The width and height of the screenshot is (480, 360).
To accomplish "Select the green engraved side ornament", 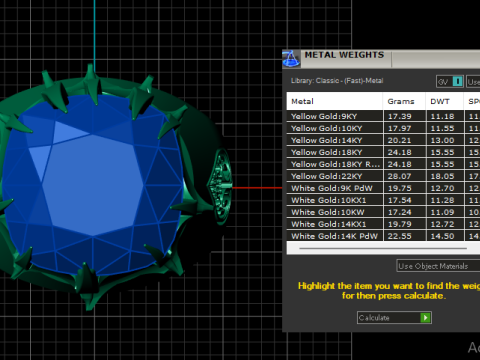I will (219, 187).
